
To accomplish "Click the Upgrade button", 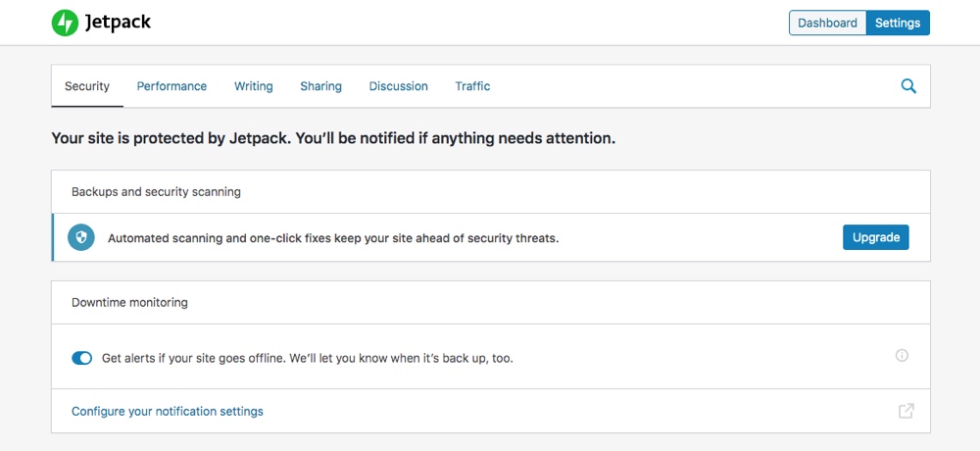I will 875,237.
